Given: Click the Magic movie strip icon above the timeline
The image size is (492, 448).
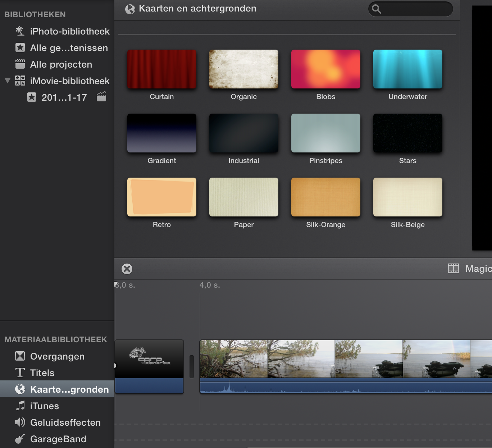Looking at the screenshot, I should point(454,268).
